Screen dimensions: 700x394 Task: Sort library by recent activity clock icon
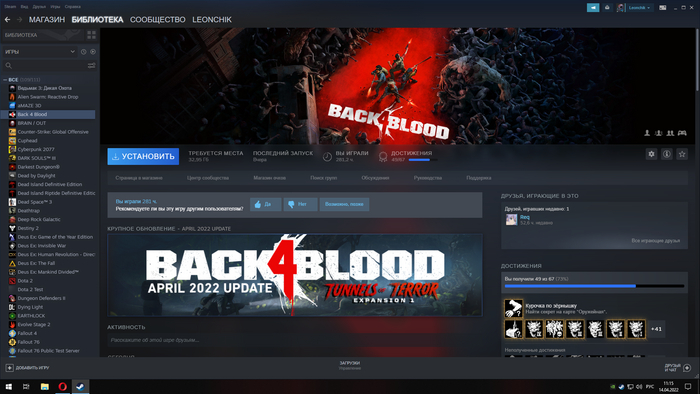point(83,52)
